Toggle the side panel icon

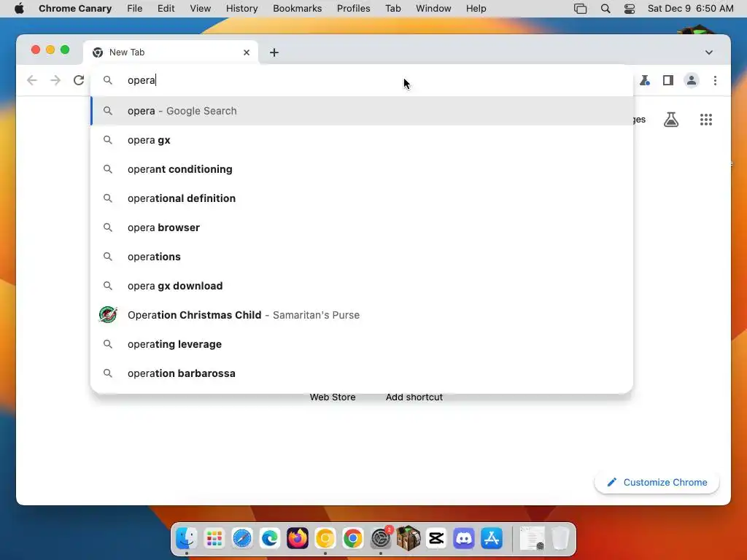tap(668, 80)
